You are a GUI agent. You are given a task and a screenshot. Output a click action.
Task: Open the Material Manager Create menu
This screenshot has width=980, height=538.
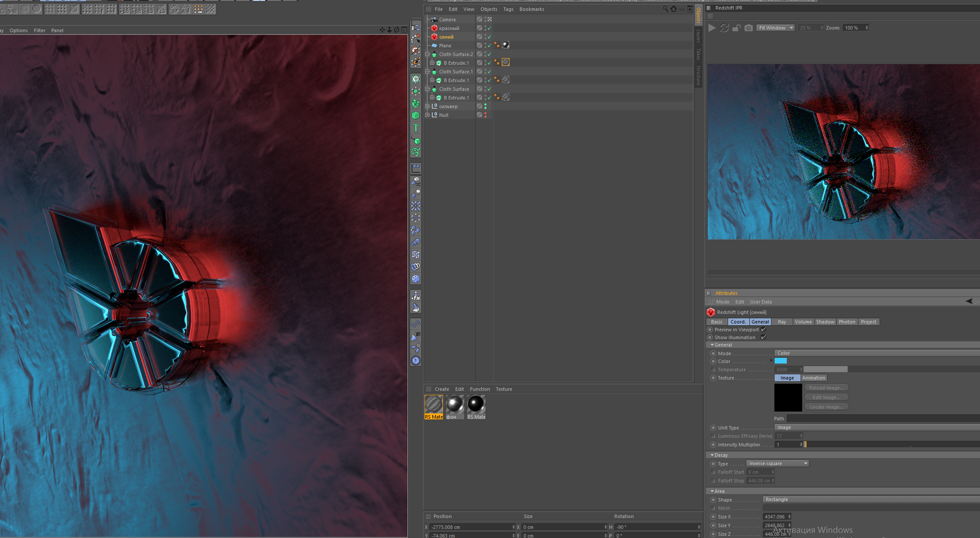tap(442, 389)
